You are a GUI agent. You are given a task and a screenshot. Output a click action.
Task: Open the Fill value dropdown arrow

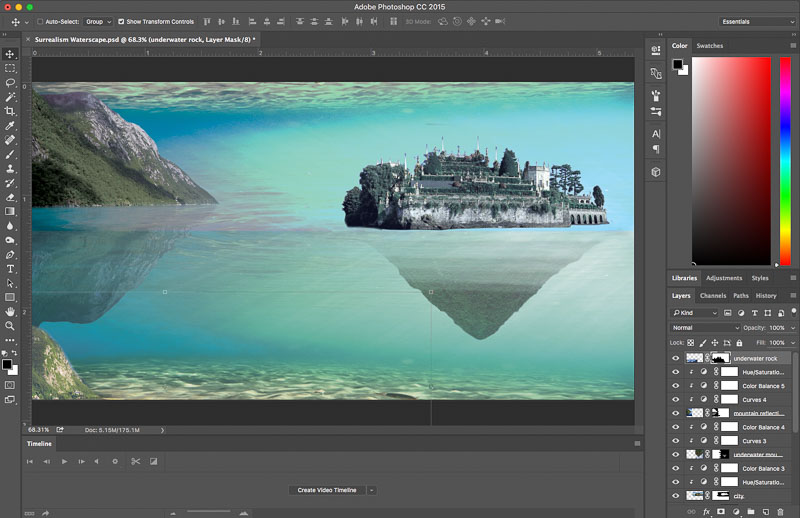coord(793,343)
